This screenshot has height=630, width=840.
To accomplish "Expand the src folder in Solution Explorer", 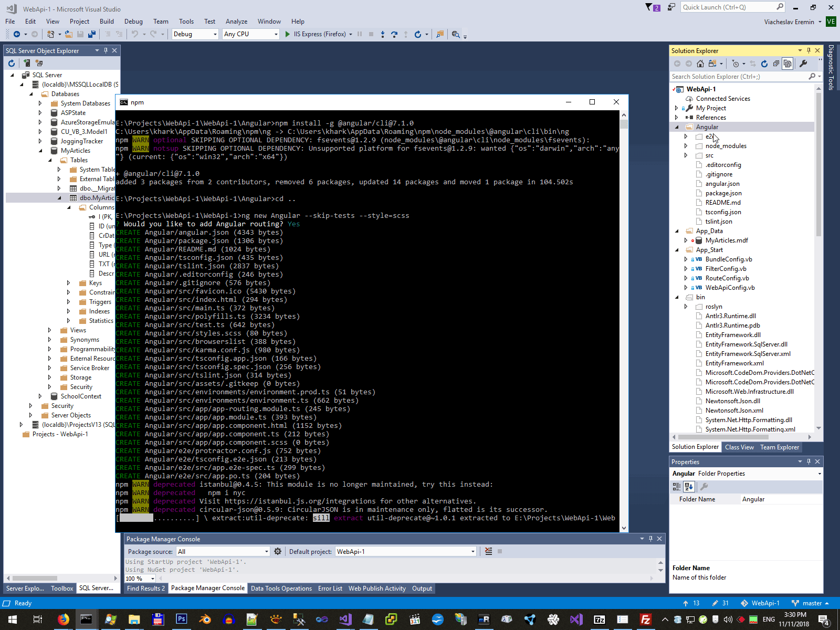I will 686,155.
